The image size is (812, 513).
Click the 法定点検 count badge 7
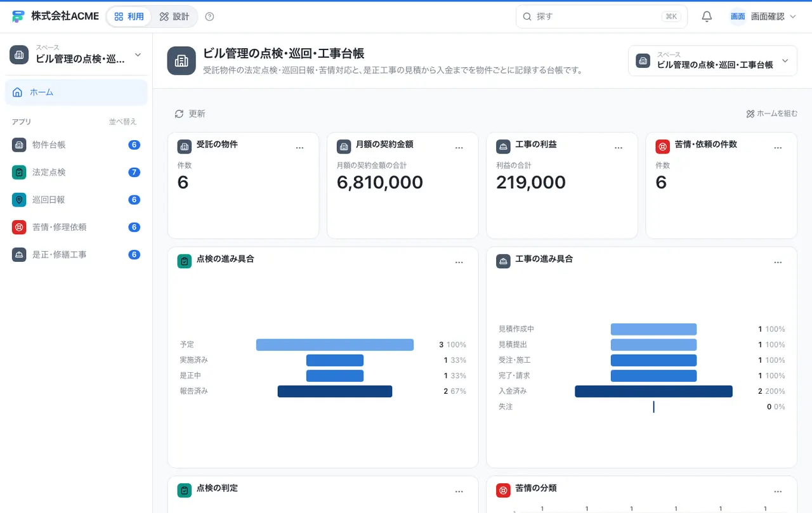[x=134, y=172]
